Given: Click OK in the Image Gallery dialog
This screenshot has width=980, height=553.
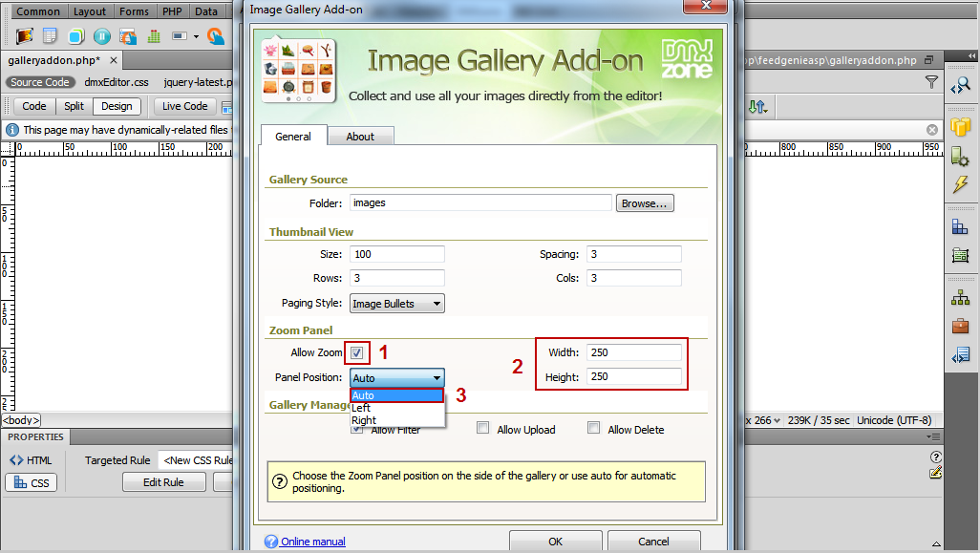Looking at the screenshot, I should (x=556, y=542).
